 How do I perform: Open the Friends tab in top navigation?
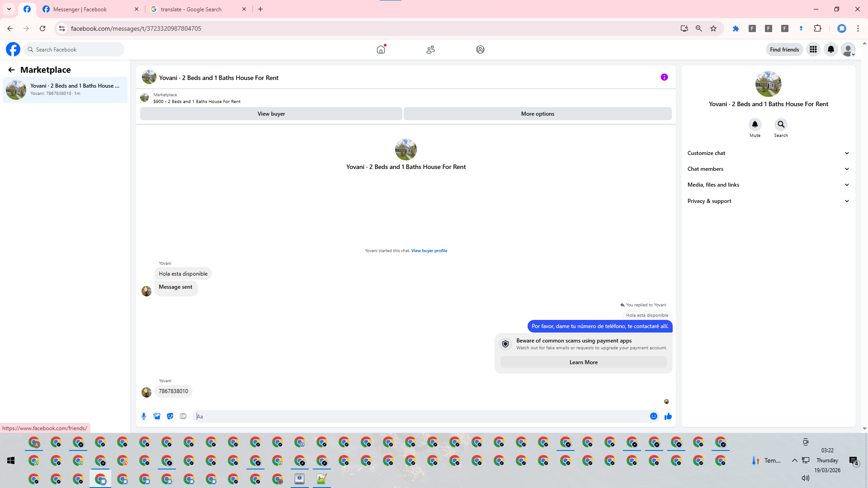coord(430,49)
